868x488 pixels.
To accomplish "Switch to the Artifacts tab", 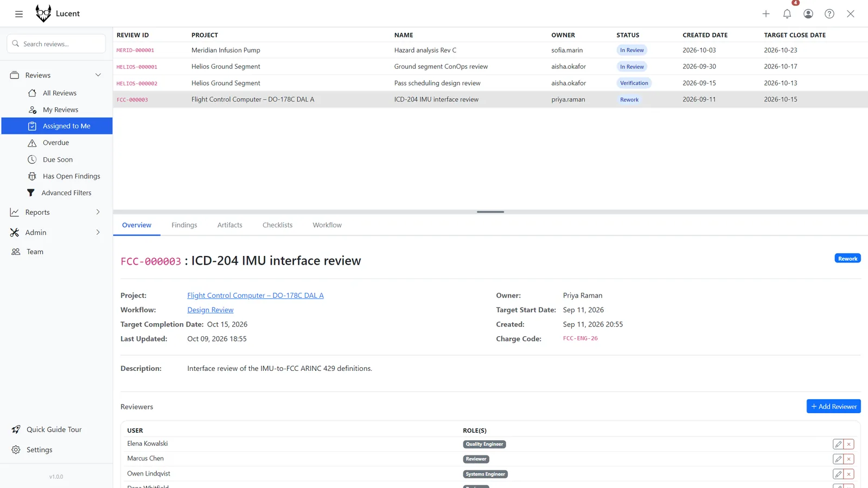I will point(230,226).
